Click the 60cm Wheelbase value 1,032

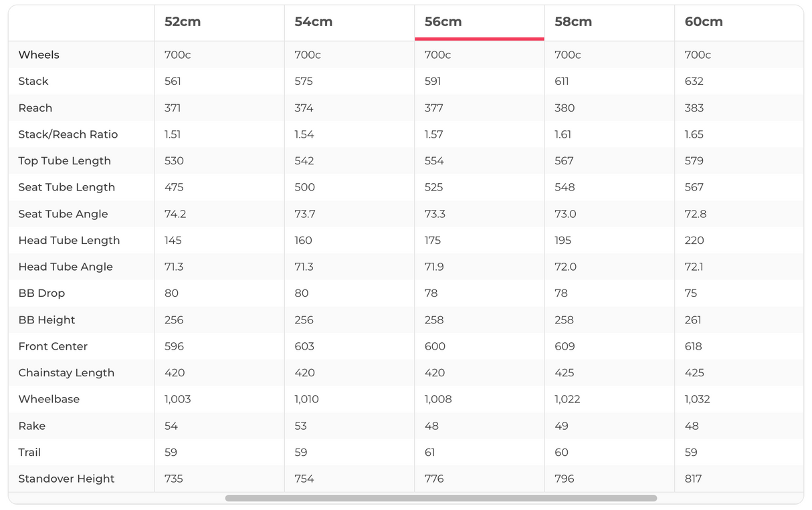coord(697,399)
